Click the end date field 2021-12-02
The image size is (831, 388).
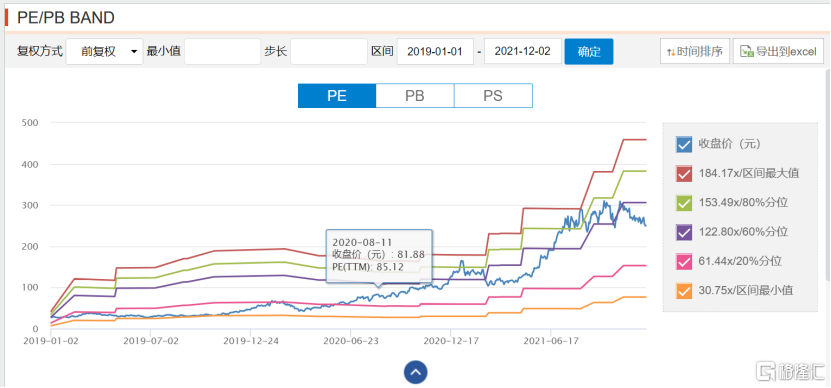click(x=523, y=52)
